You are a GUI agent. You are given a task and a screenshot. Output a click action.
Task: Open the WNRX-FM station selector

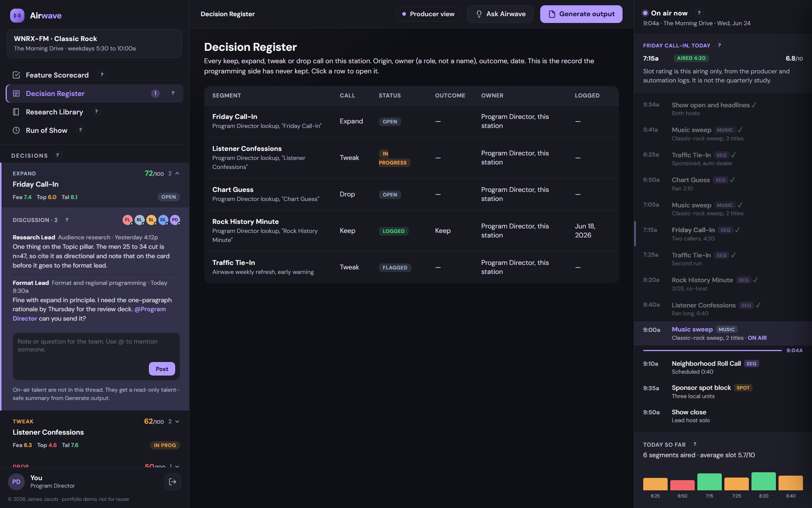[94, 43]
